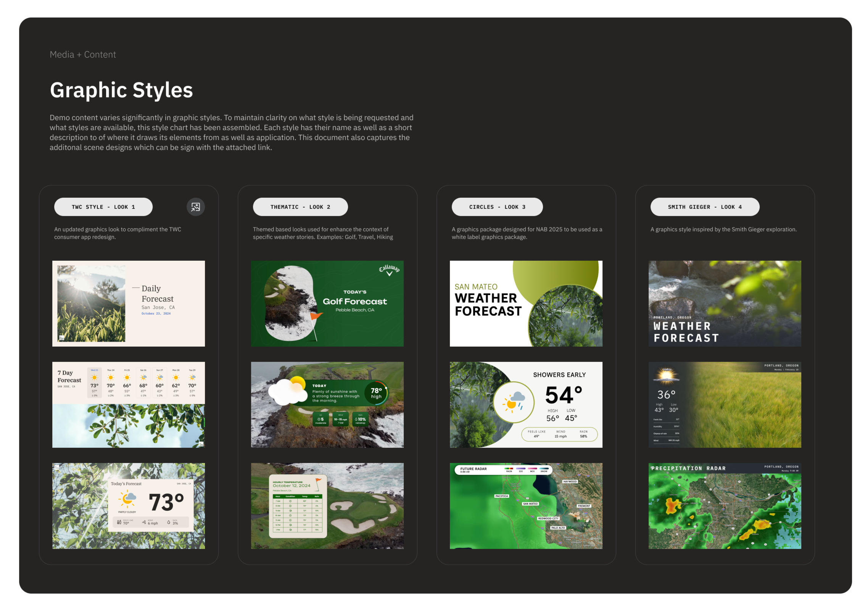Click the 3D cloud and sun illustration

(288, 391)
